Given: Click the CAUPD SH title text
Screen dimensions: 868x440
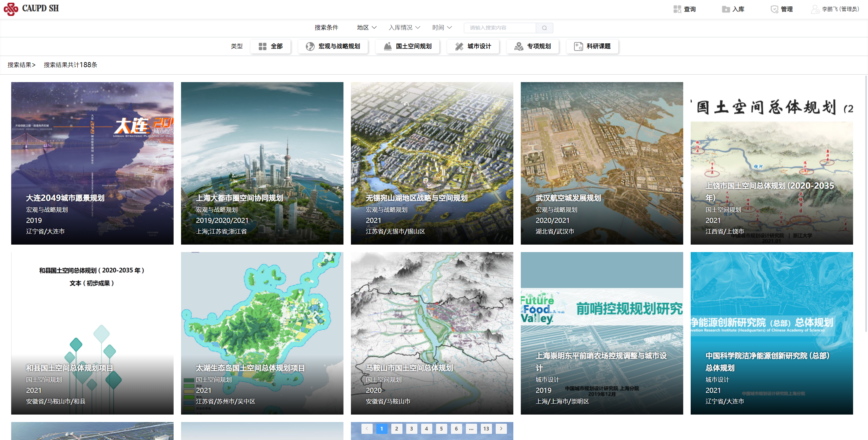Looking at the screenshot, I should [x=40, y=8].
